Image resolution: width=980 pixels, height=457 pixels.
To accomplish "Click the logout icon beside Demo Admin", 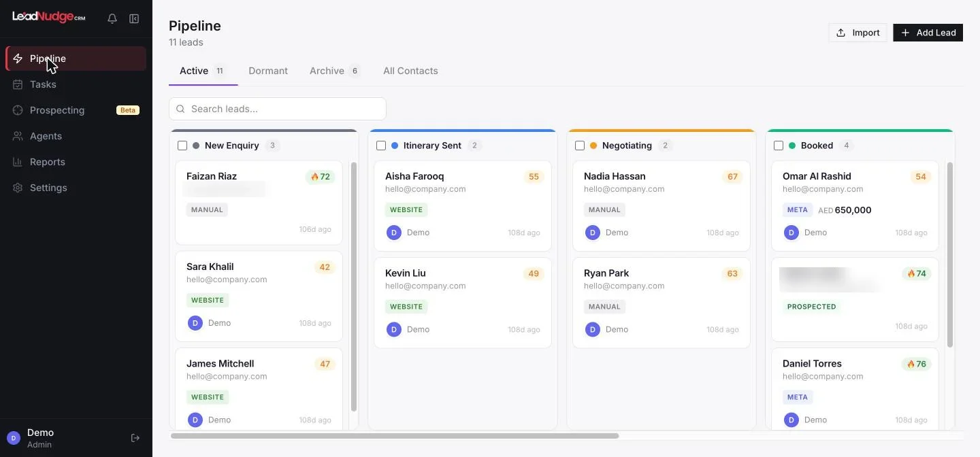I will pyautogui.click(x=135, y=438).
